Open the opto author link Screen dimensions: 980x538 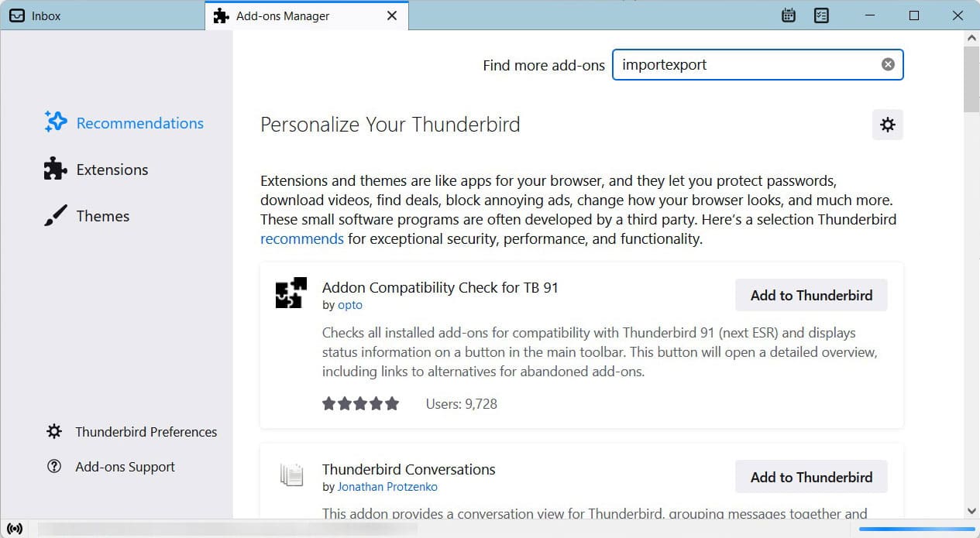point(350,305)
